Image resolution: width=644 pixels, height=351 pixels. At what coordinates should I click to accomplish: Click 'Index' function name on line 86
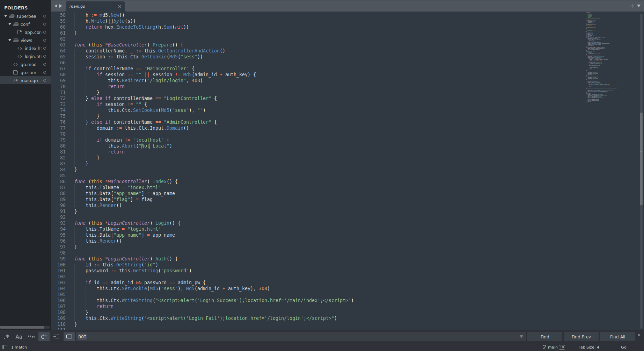pyautogui.click(x=160, y=181)
